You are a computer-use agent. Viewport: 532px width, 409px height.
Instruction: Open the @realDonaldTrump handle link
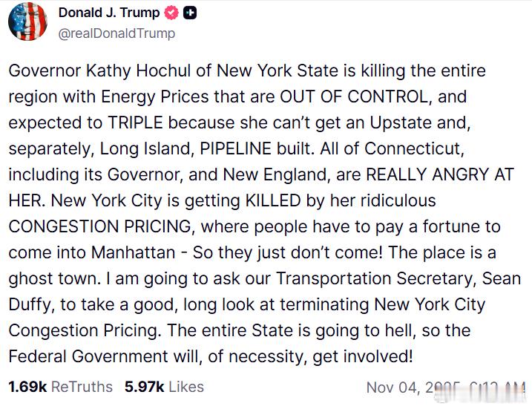click(x=116, y=33)
